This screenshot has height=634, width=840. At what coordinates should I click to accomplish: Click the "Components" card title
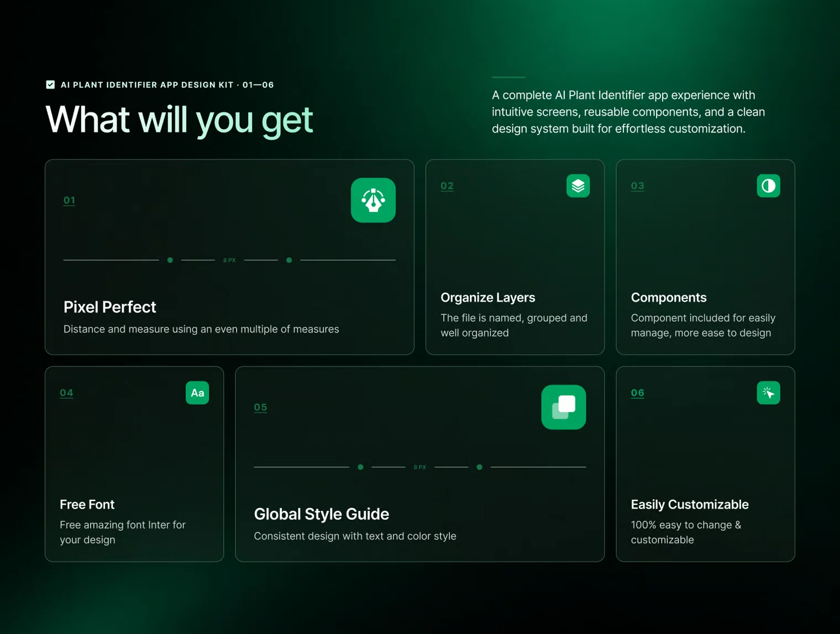point(669,298)
